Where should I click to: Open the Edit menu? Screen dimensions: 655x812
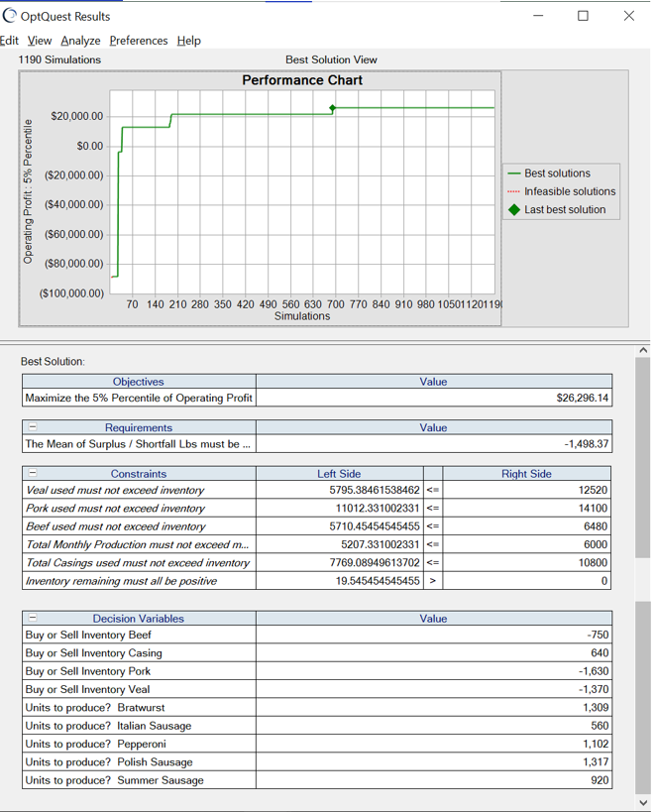point(9,41)
